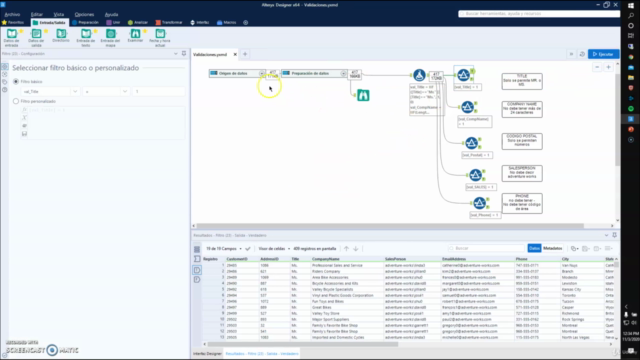Switch to the Macros tool tab
640x360 pixels.
(227, 22)
